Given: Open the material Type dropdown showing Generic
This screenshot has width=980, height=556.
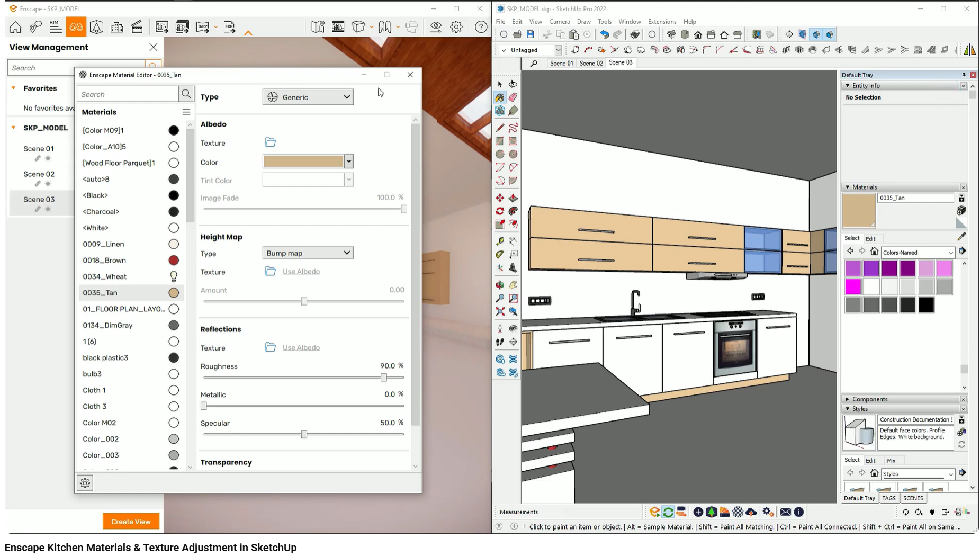Looking at the screenshot, I should tap(308, 97).
